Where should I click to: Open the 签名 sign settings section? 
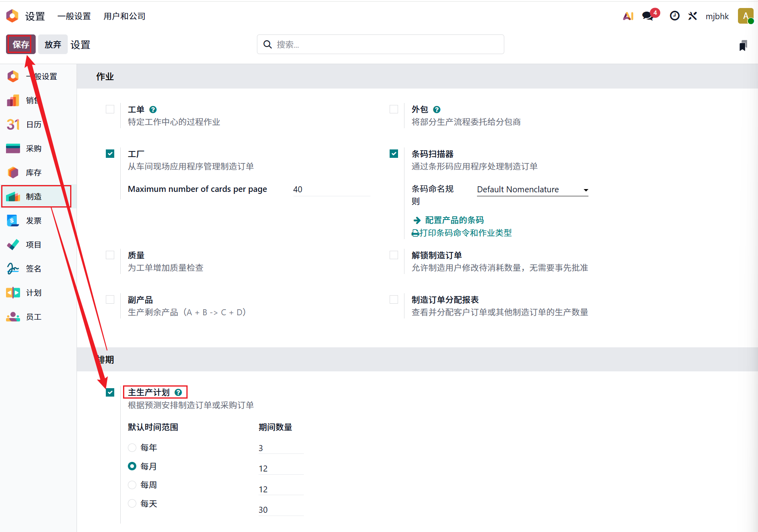(x=34, y=269)
